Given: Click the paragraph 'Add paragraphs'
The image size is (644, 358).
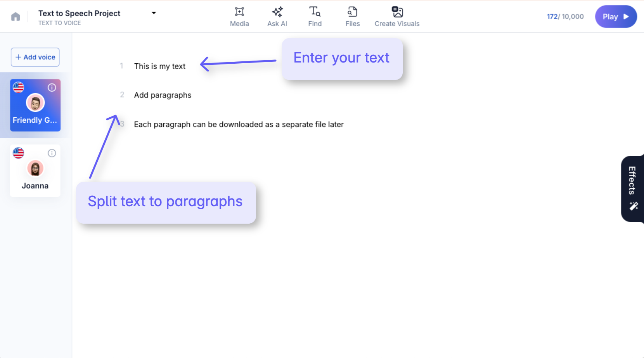Looking at the screenshot, I should point(163,95).
